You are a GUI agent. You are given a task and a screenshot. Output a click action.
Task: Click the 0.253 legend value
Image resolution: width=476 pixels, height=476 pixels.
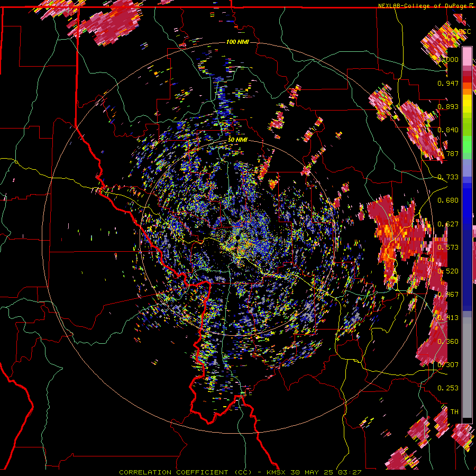coord(448,388)
